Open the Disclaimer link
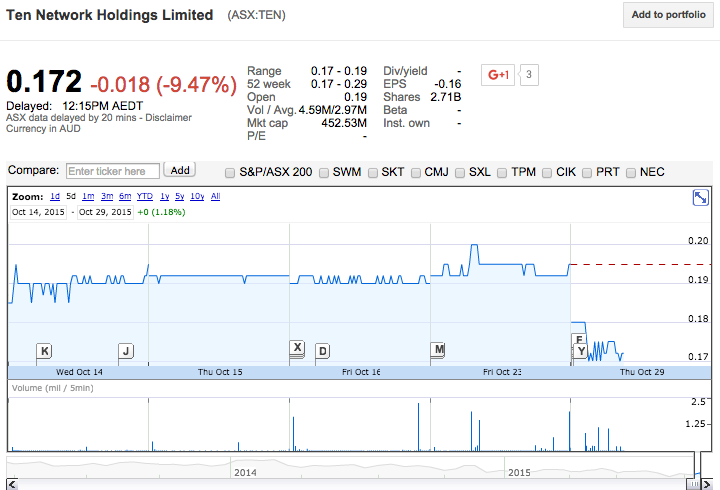Screen dimensions: 720x490 pyautogui.click(x=169, y=118)
